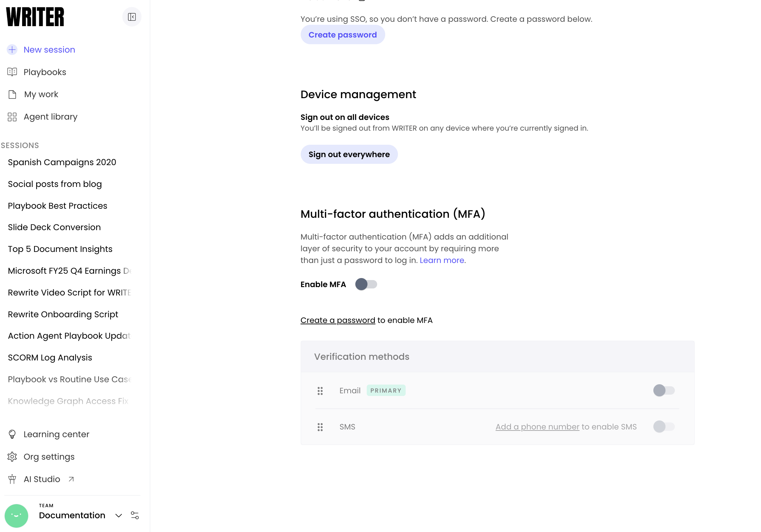Click drag handle beside Email method
Image resolution: width=761 pixels, height=532 pixels.
[x=320, y=391]
